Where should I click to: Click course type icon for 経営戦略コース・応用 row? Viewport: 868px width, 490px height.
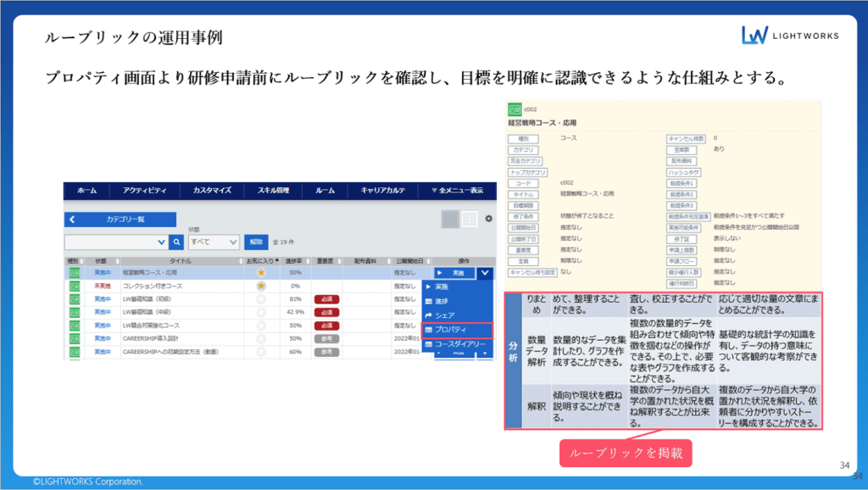click(x=73, y=273)
